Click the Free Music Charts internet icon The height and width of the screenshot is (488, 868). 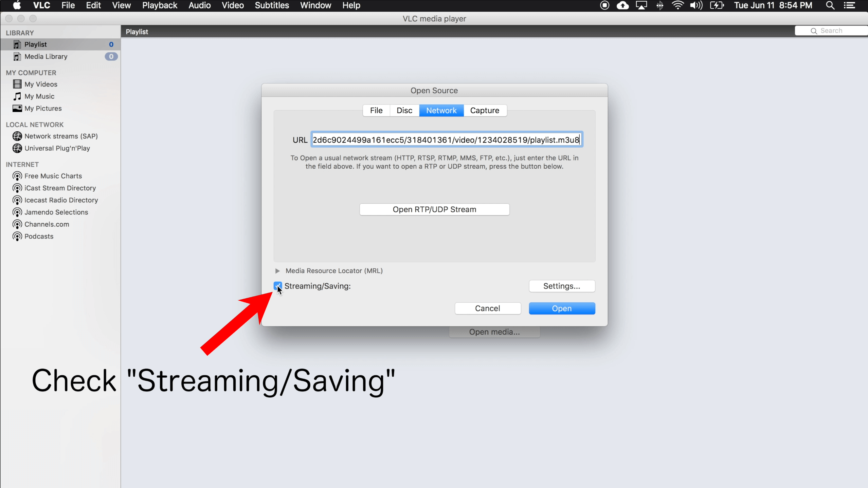18,176
